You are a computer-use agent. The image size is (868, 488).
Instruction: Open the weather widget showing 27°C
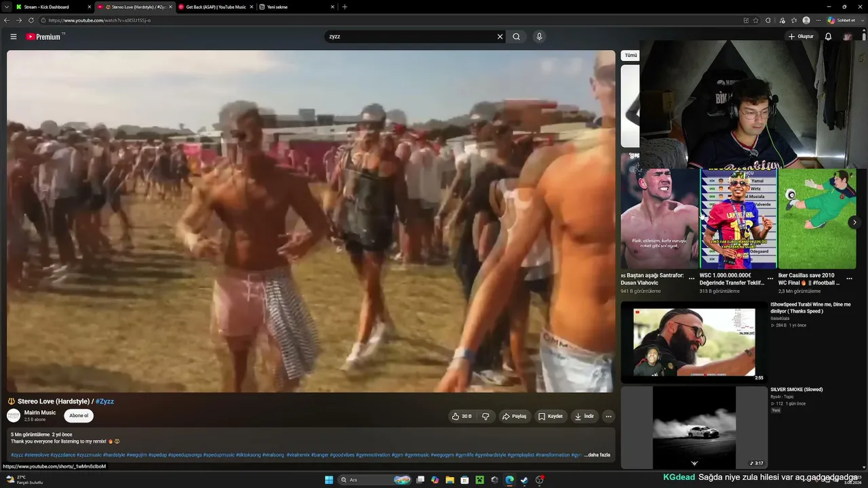click(24, 480)
